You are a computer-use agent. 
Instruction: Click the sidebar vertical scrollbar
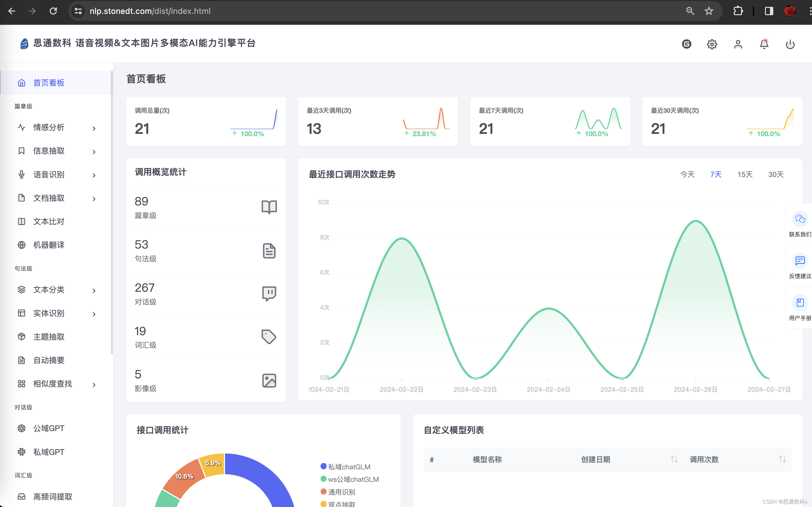coord(111,212)
